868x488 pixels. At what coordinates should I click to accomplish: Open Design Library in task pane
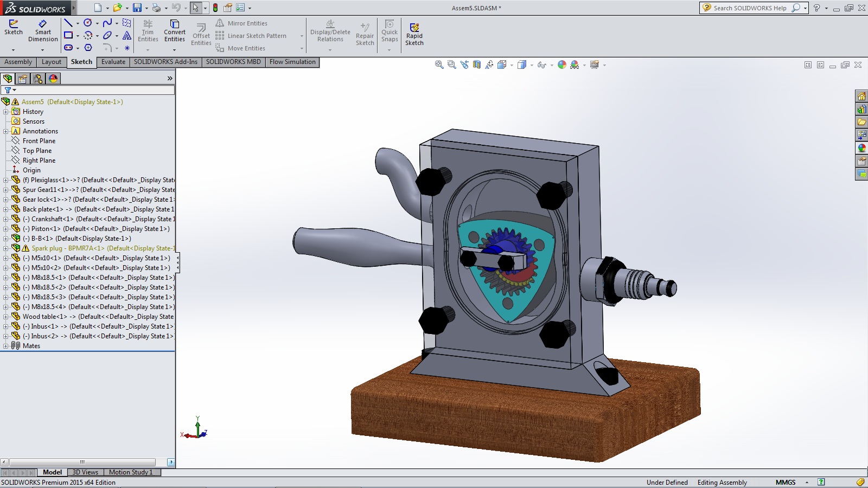click(861, 109)
